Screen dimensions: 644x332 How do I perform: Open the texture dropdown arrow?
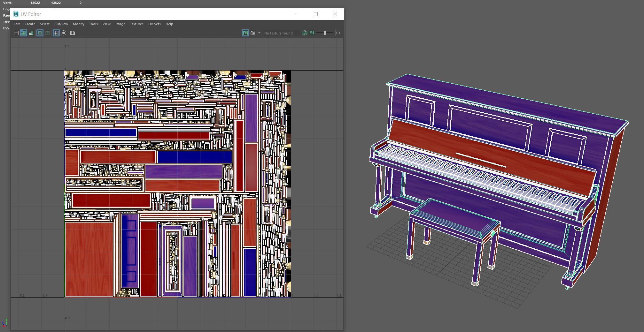click(259, 33)
